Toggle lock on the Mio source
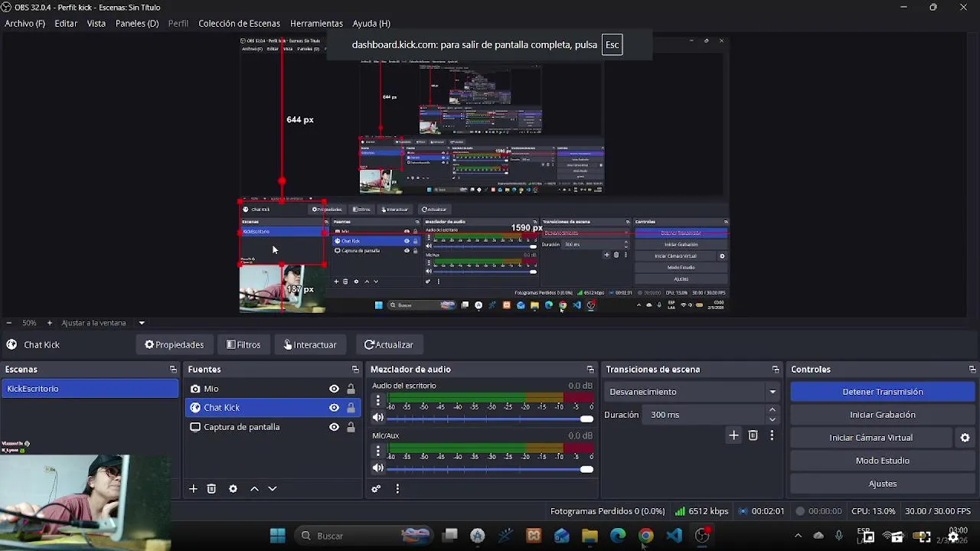Viewport: 980px width, 551px height. coord(351,389)
